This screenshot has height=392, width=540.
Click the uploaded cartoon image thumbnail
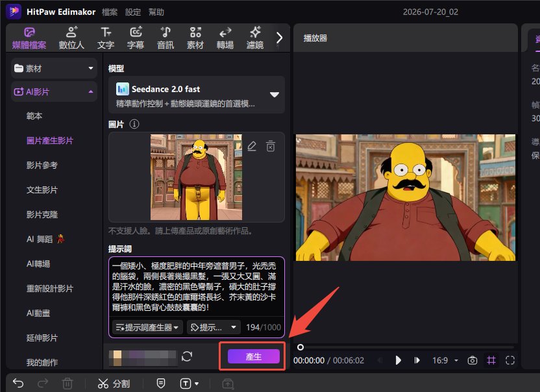click(196, 177)
